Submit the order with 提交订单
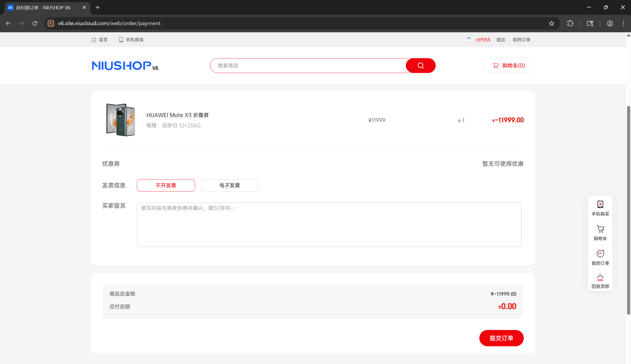 coord(501,338)
